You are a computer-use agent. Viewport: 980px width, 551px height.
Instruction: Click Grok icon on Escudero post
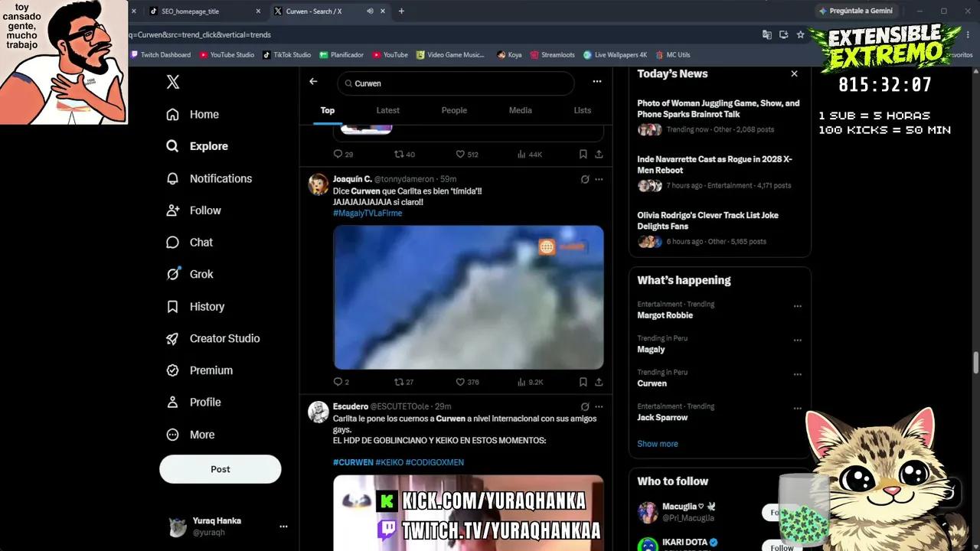tap(585, 406)
